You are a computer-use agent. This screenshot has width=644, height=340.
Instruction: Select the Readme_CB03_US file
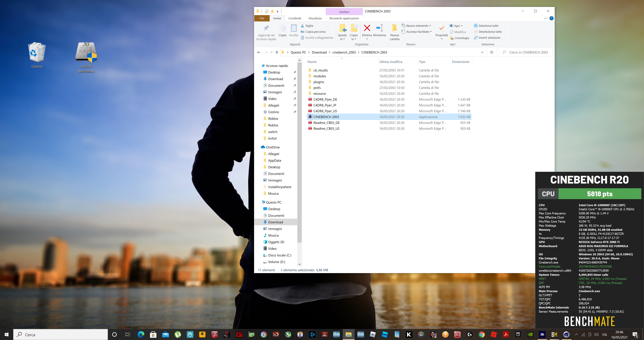pyautogui.click(x=389, y=128)
